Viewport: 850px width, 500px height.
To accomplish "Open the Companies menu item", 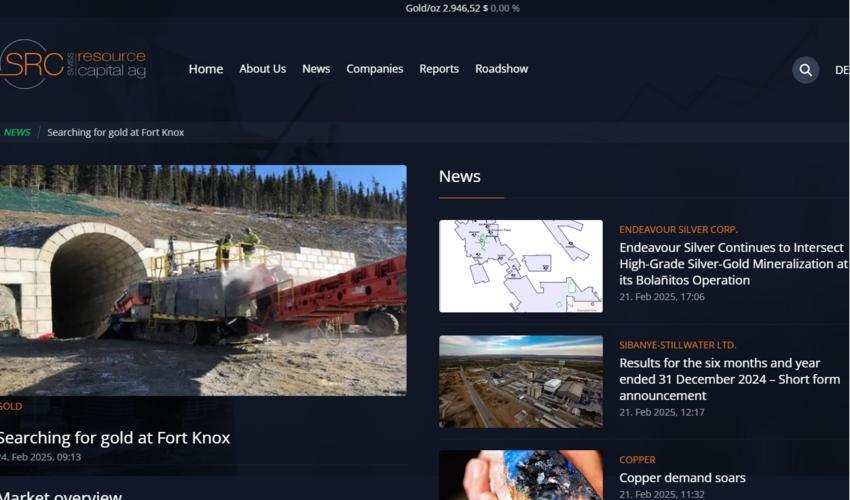I will [x=375, y=69].
